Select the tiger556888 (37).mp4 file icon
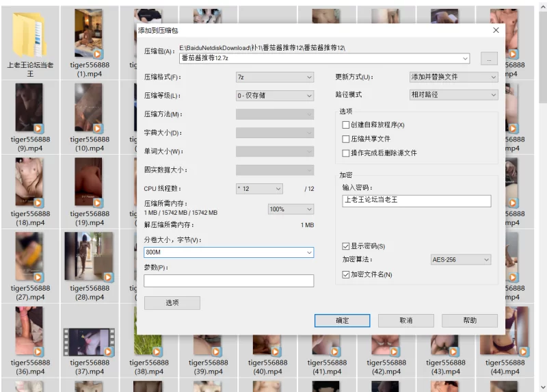 90,342
